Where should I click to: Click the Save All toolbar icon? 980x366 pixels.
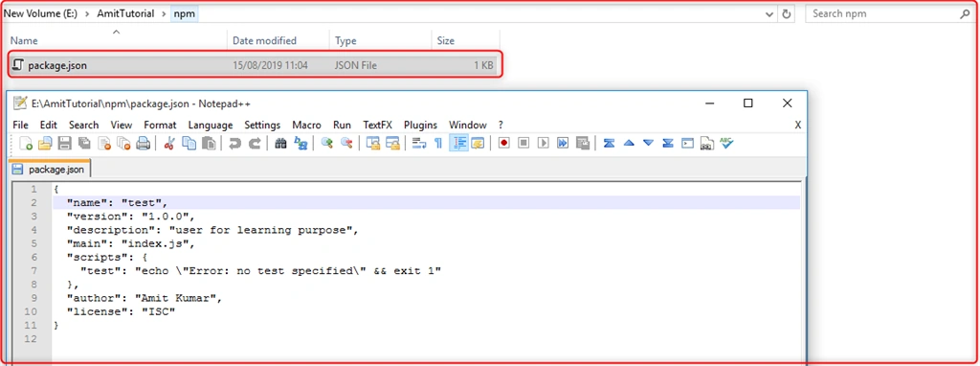(x=84, y=144)
